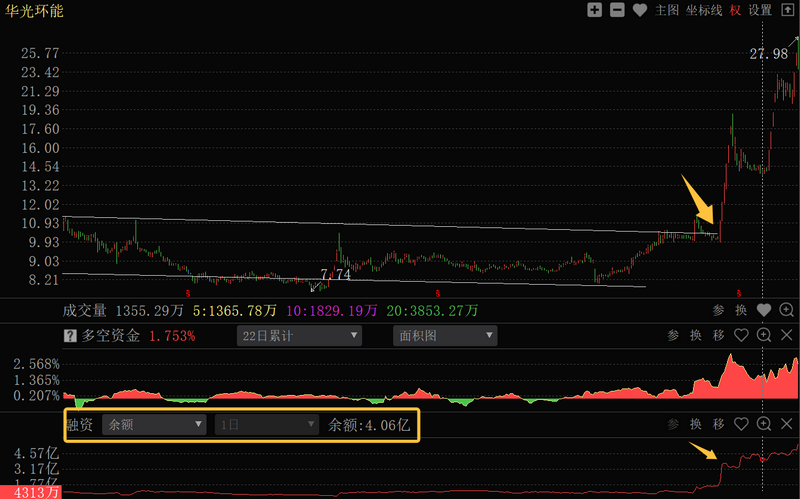Click the question mark help icon beside 多空资金
This screenshot has height=499, width=800.
pyautogui.click(x=70, y=336)
